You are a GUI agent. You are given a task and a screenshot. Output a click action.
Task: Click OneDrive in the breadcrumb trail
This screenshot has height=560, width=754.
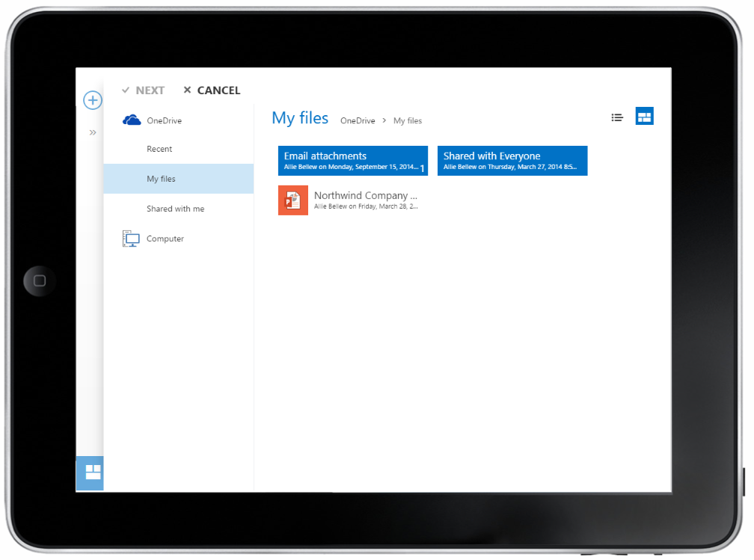coord(358,120)
